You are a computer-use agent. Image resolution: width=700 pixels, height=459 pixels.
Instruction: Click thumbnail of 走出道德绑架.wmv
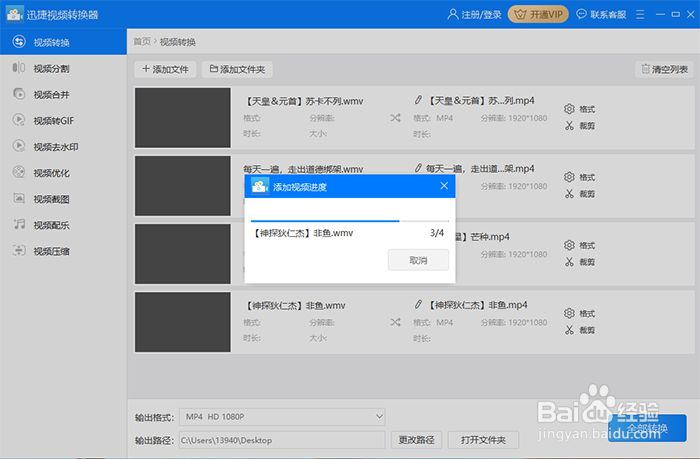183,186
